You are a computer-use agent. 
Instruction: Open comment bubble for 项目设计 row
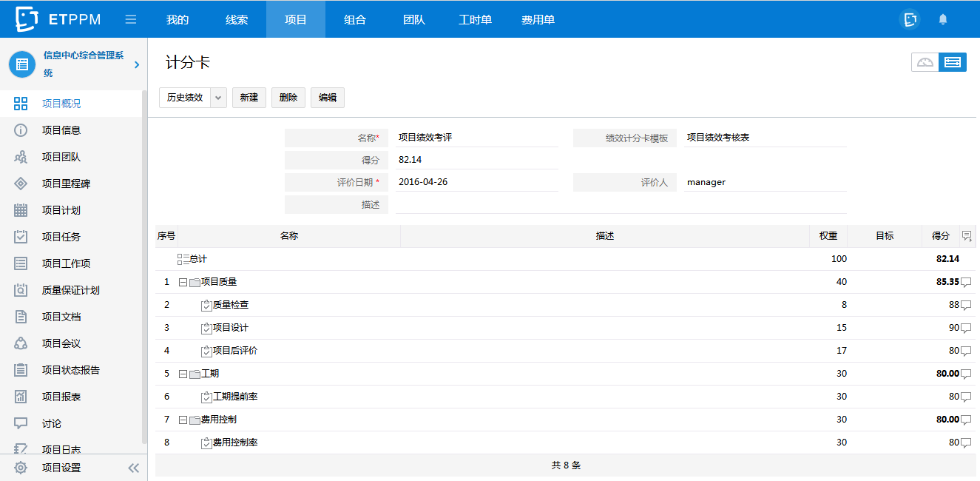[965, 328]
